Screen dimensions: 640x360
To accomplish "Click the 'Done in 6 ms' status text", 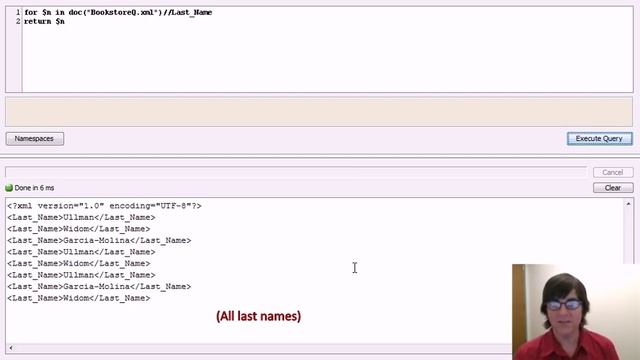I will [x=34, y=188].
